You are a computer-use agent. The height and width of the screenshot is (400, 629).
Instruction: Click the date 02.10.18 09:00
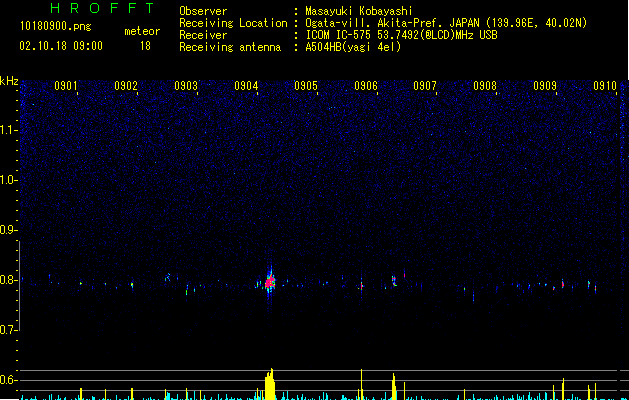[x=61, y=46]
